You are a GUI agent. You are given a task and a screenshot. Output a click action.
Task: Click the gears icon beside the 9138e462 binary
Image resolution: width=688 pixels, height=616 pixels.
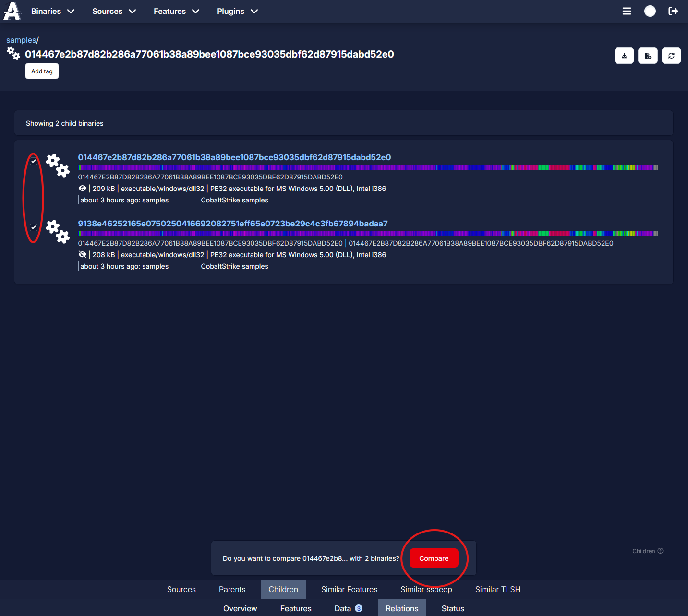[x=57, y=232]
